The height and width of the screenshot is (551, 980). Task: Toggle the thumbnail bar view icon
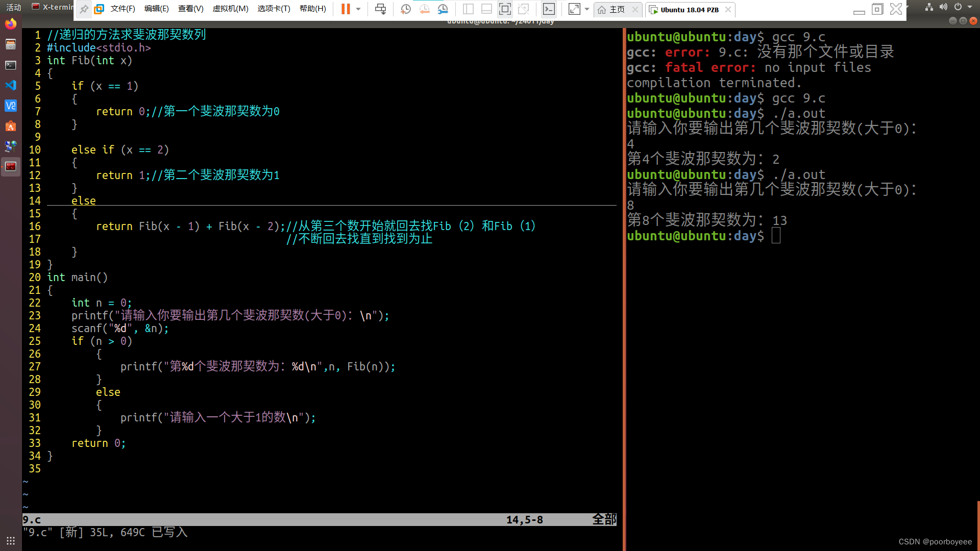point(486,9)
